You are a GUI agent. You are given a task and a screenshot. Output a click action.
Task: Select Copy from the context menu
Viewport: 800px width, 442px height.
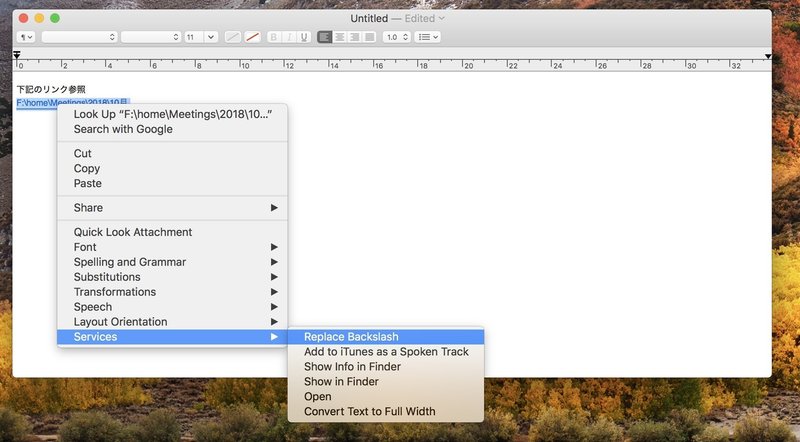click(x=172, y=168)
